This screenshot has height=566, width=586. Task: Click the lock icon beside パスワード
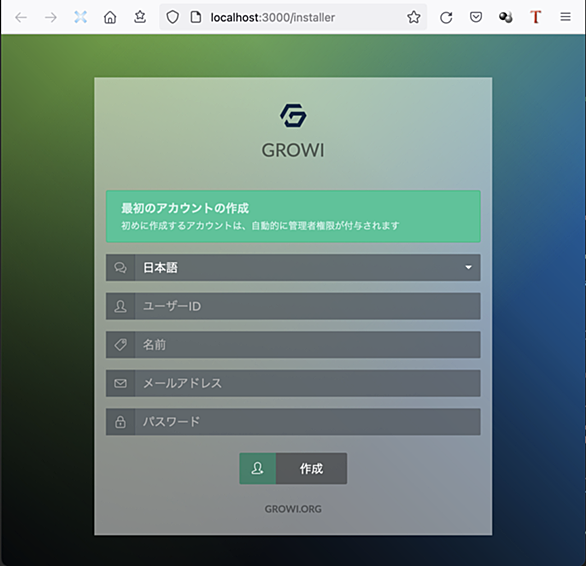click(120, 422)
